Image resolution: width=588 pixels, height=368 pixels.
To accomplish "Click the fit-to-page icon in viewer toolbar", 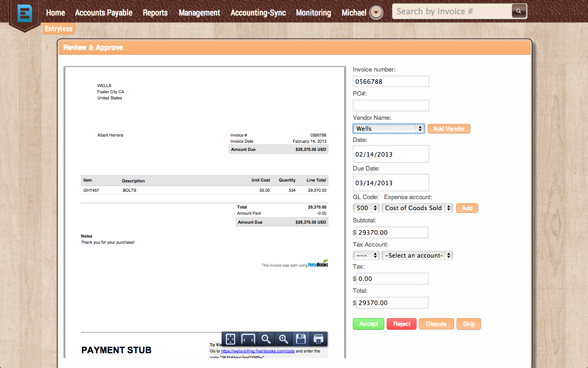I will point(231,339).
